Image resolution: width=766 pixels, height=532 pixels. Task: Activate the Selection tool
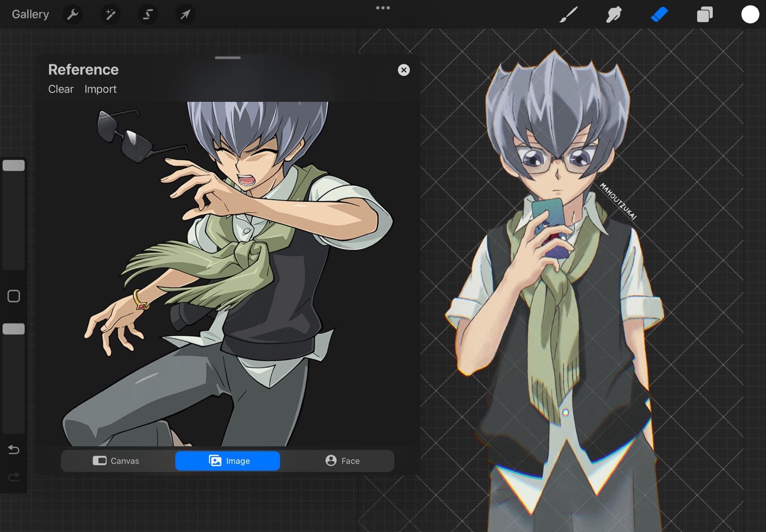click(x=148, y=15)
